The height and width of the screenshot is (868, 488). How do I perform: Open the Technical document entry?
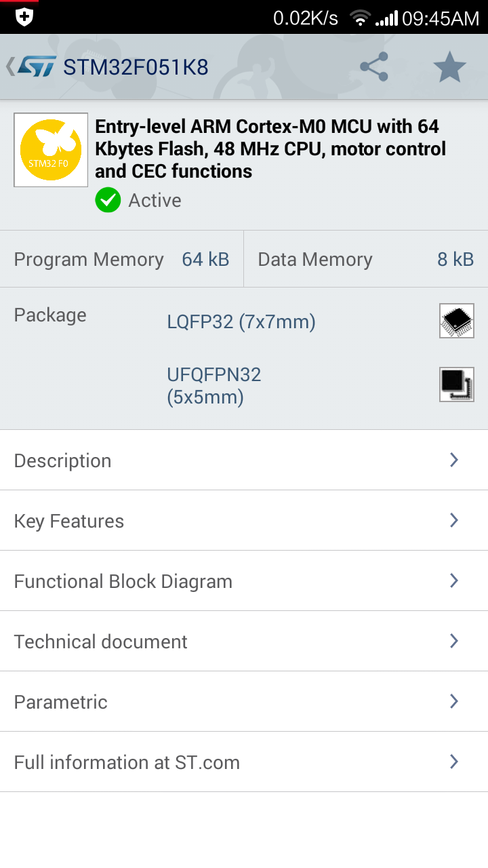(244, 642)
